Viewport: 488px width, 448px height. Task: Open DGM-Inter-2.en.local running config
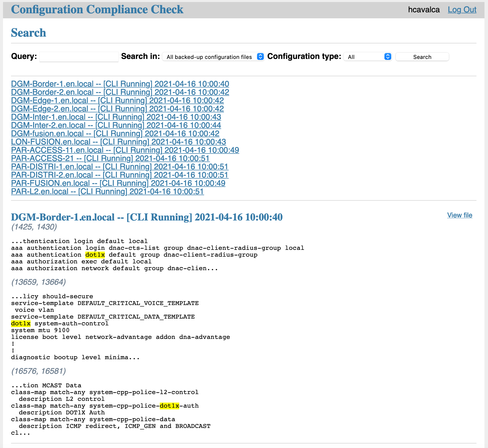point(116,125)
